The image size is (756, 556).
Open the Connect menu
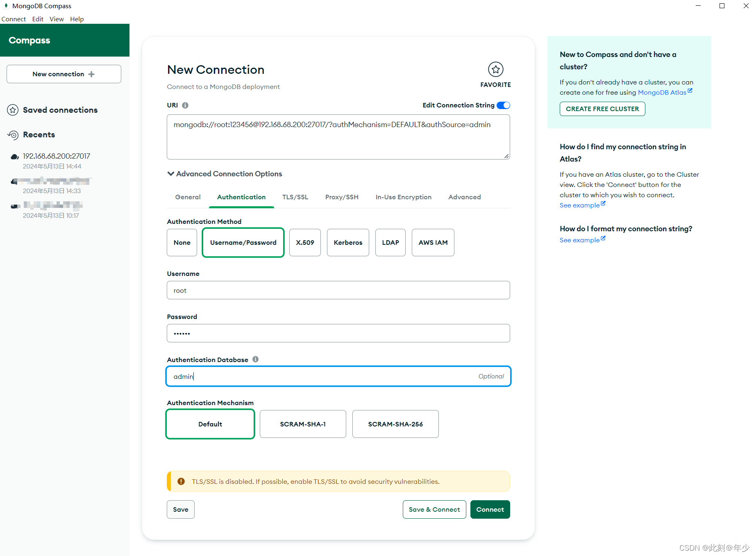(14, 19)
